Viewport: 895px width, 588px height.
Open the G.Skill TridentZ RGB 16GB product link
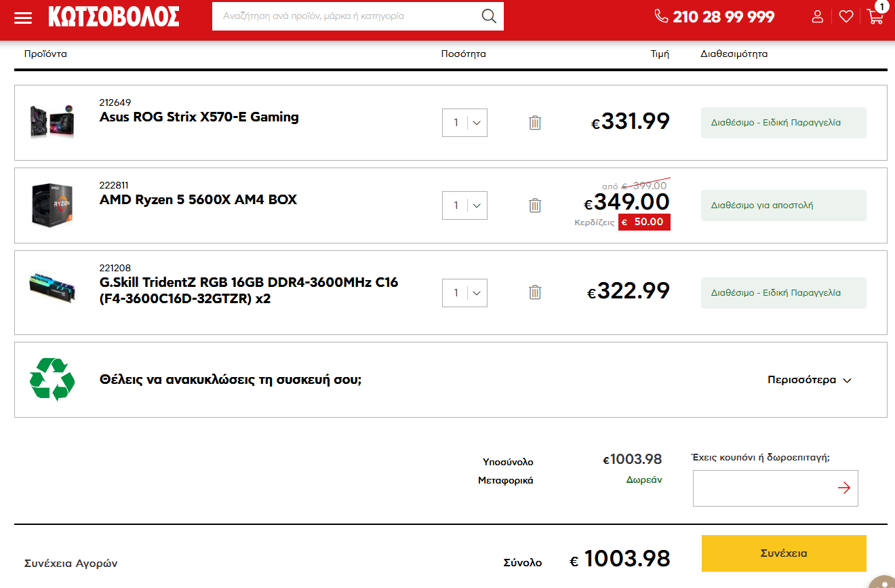249,290
